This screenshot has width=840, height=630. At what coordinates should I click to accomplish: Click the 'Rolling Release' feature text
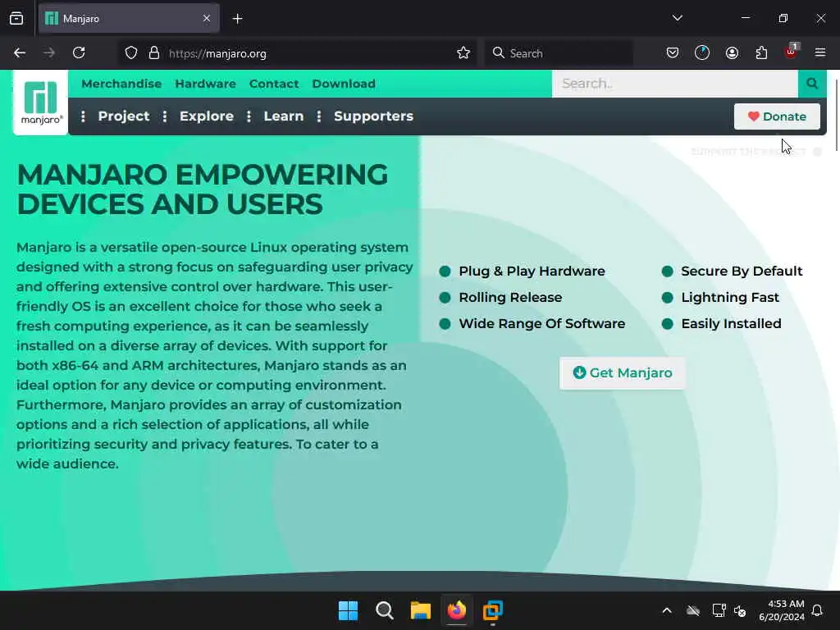coord(510,297)
